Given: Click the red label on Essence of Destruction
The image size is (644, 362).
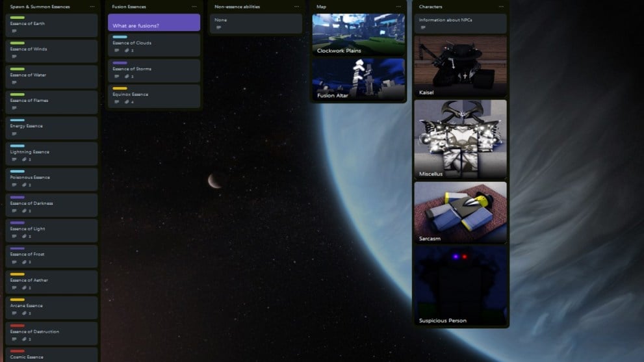Looking at the screenshot, I should click(17, 326).
